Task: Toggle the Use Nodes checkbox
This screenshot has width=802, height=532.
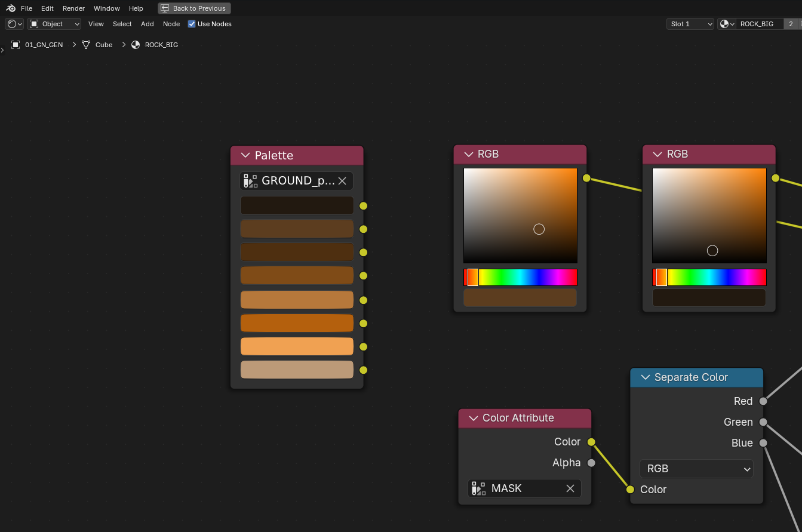Action: pyautogui.click(x=192, y=24)
